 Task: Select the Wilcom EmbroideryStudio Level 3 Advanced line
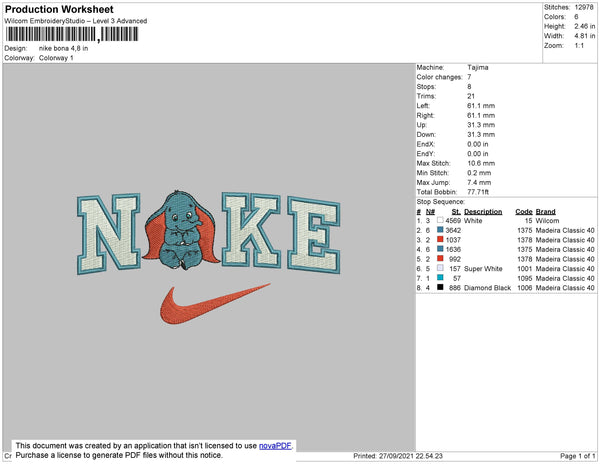pos(76,21)
